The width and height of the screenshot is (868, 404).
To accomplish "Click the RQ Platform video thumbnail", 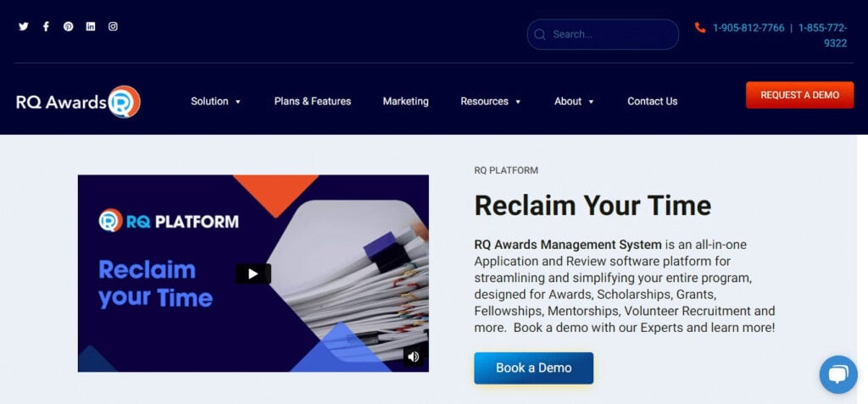I will [253, 274].
